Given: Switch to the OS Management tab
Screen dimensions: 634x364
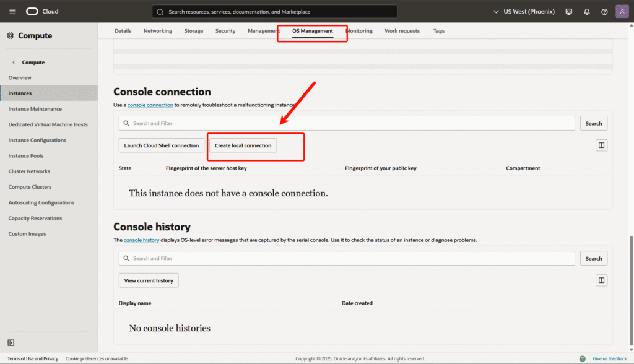Looking at the screenshot, I should pyautogui.click(x=312, y=31).
